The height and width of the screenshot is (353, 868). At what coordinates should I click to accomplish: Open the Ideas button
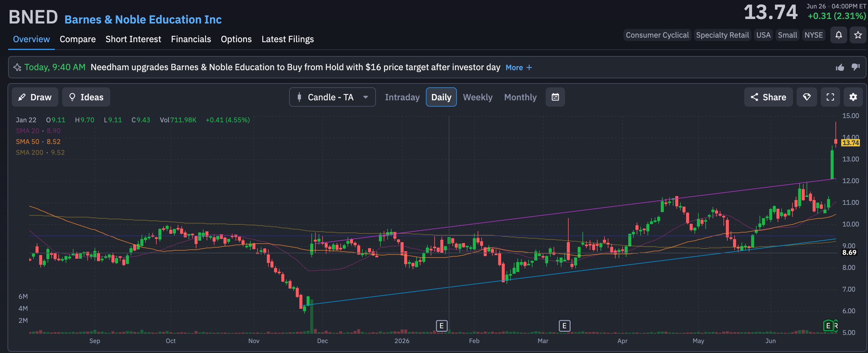tap(86, 97)
